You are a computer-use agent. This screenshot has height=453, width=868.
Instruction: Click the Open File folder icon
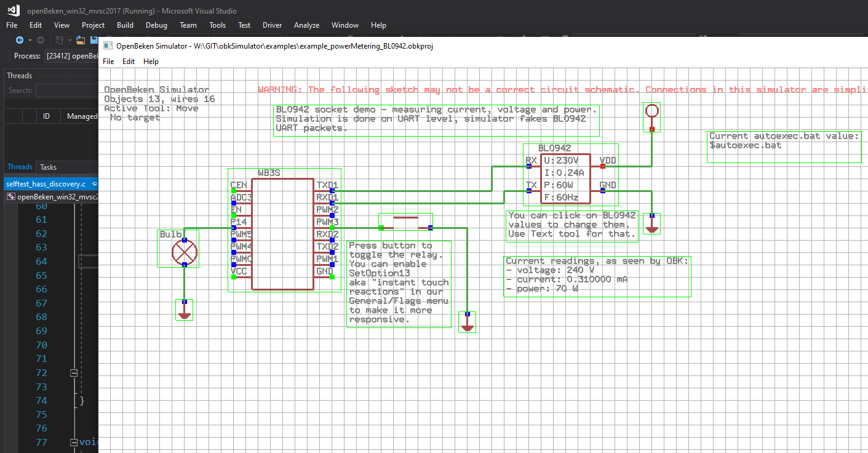click(80, 40)
